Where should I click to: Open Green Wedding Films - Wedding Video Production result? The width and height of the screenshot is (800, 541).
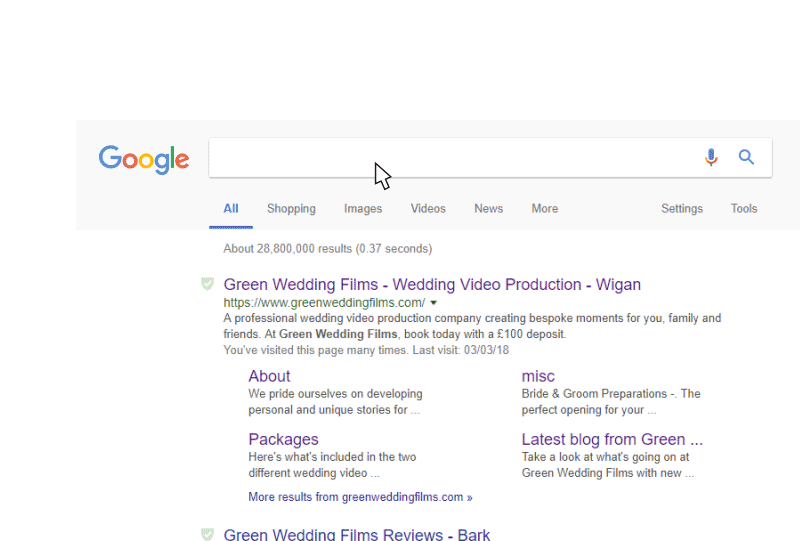tap(432, 284)
